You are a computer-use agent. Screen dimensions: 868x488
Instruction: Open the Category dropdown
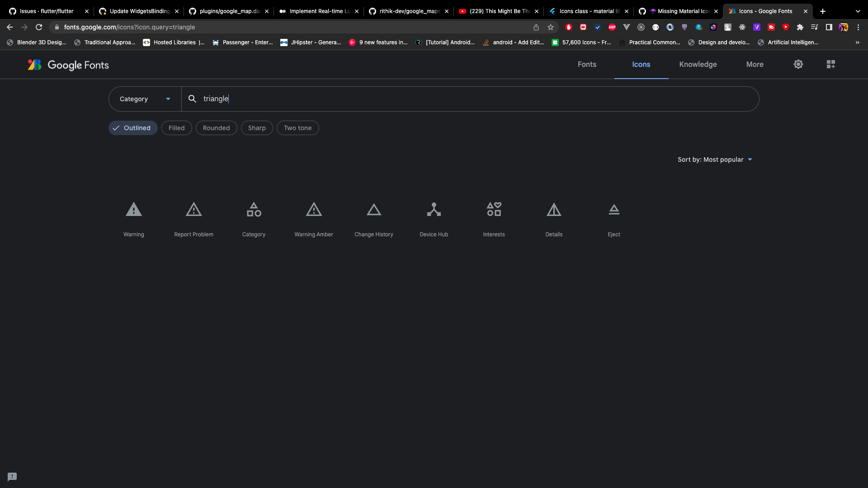click(x=145, y=99)
